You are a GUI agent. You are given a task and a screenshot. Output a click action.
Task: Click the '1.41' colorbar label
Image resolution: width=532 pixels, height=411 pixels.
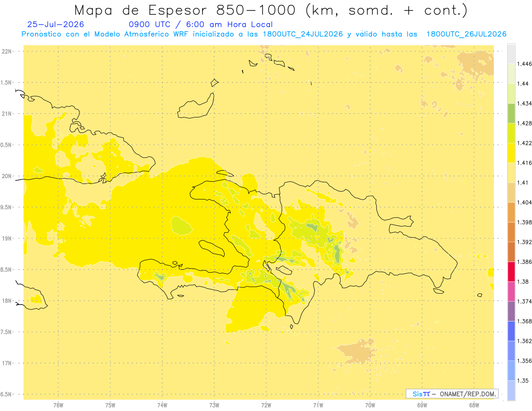(523, 183)
